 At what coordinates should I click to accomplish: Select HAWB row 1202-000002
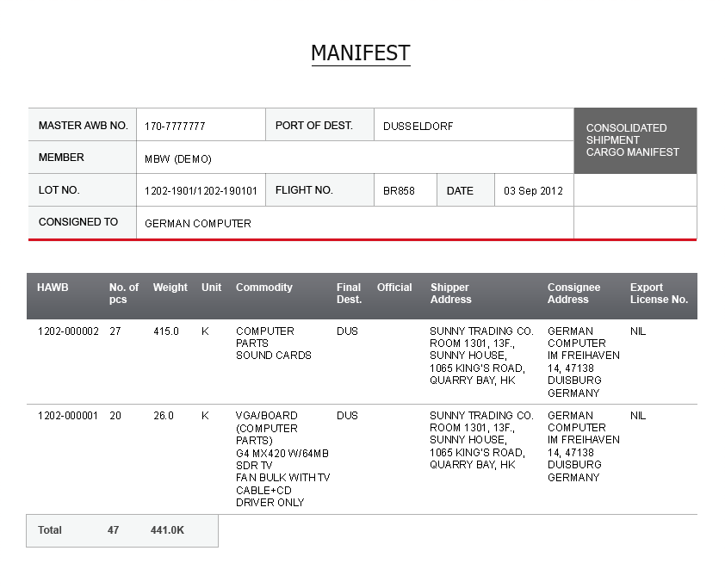[362, 362]
